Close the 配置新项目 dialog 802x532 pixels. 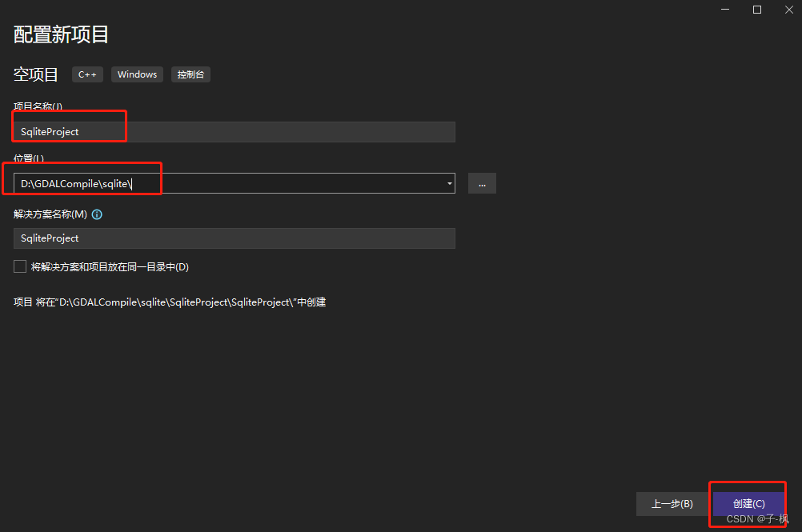pos(788,9)
